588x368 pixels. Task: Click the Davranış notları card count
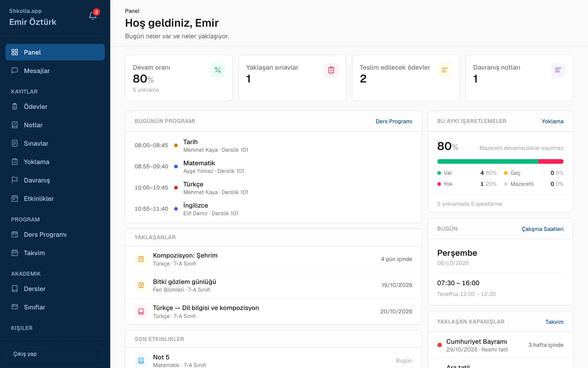475,79
